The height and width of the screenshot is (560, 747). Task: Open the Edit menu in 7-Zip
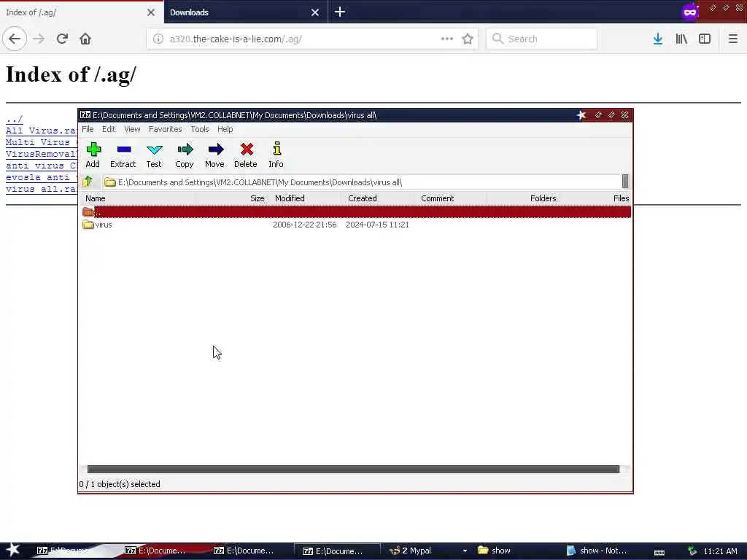(109, 129)
